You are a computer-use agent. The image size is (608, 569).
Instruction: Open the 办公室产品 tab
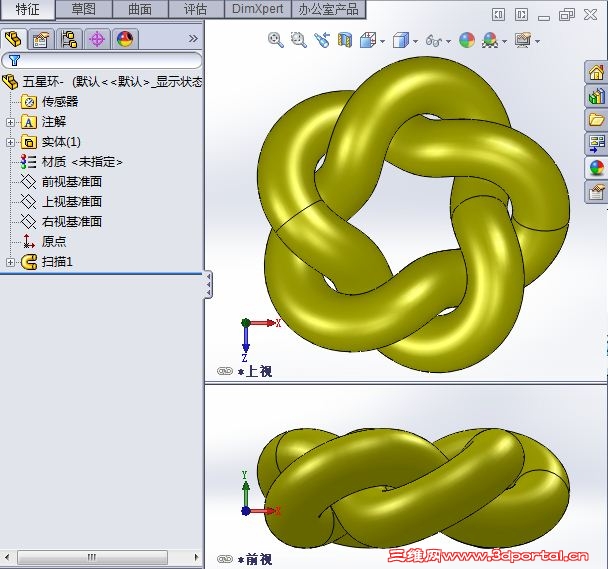328,9
